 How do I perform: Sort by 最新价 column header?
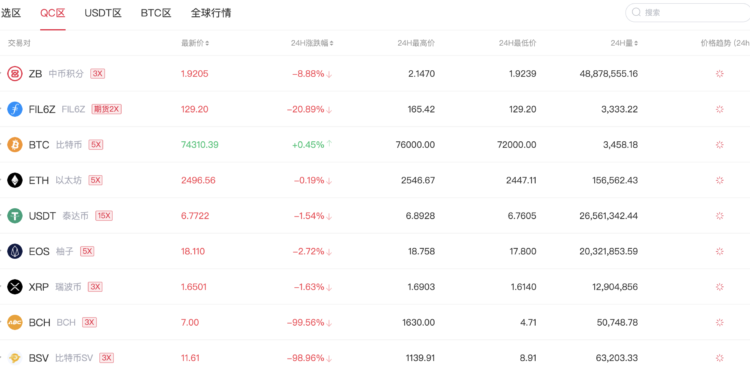point(195,43)
